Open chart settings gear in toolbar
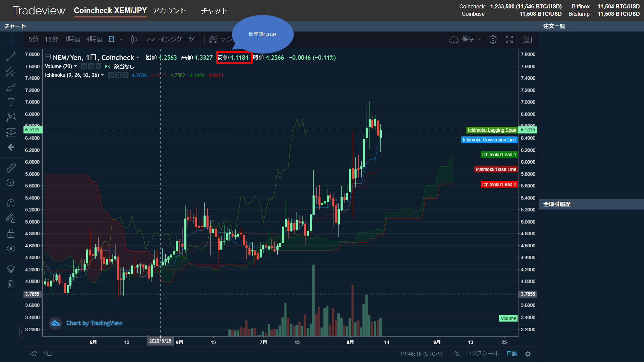 pyautogui.click(x=493, y=40)
